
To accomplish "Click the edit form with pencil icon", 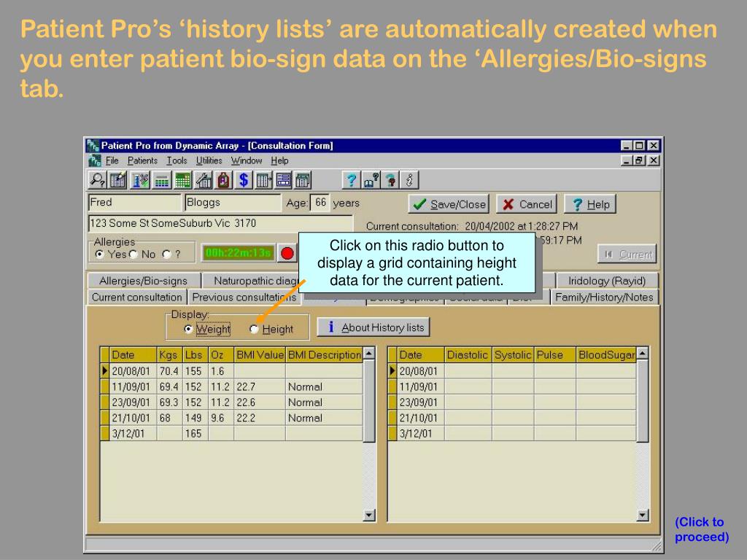I will coord(117,180).
